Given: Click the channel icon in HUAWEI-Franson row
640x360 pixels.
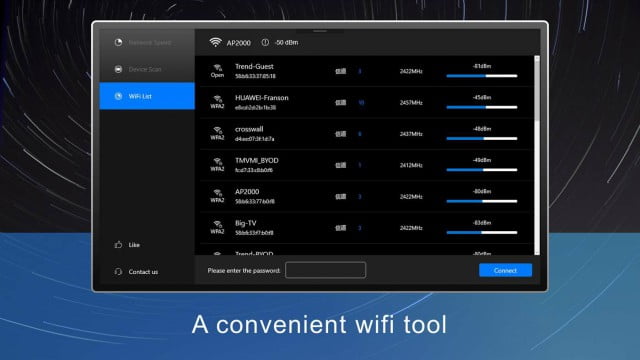Looking at the screenshot, I should [341, 102].
